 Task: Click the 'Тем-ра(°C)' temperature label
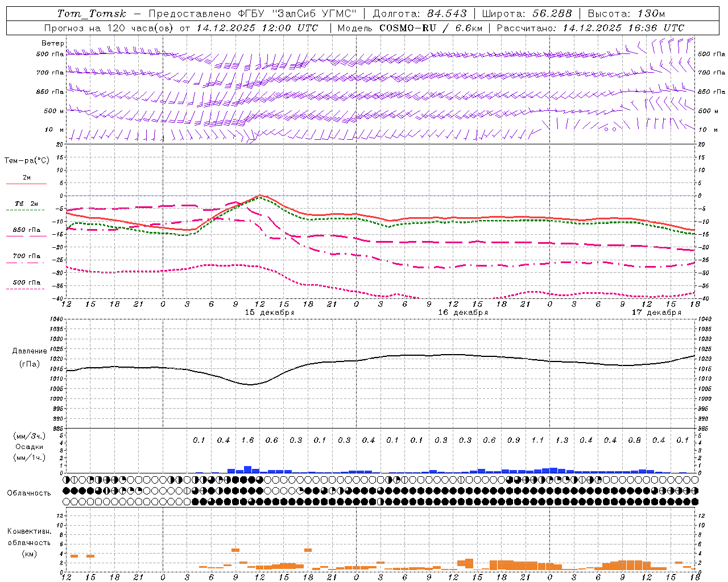click(27, 161)
